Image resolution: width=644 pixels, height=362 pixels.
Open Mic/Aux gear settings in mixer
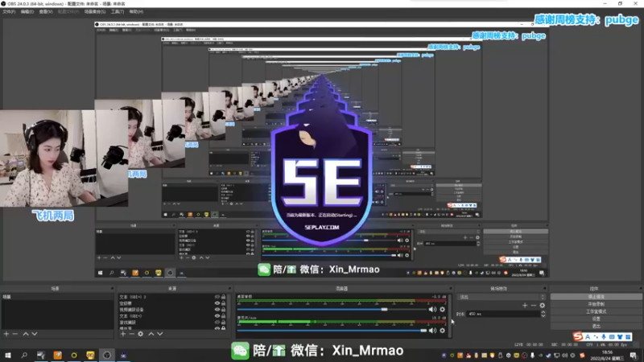tap(442, 331)
